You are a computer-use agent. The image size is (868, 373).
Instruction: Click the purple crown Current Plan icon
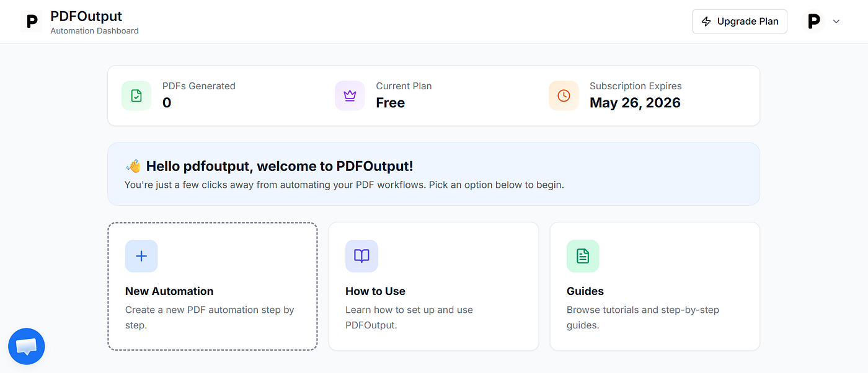(350, 95)
